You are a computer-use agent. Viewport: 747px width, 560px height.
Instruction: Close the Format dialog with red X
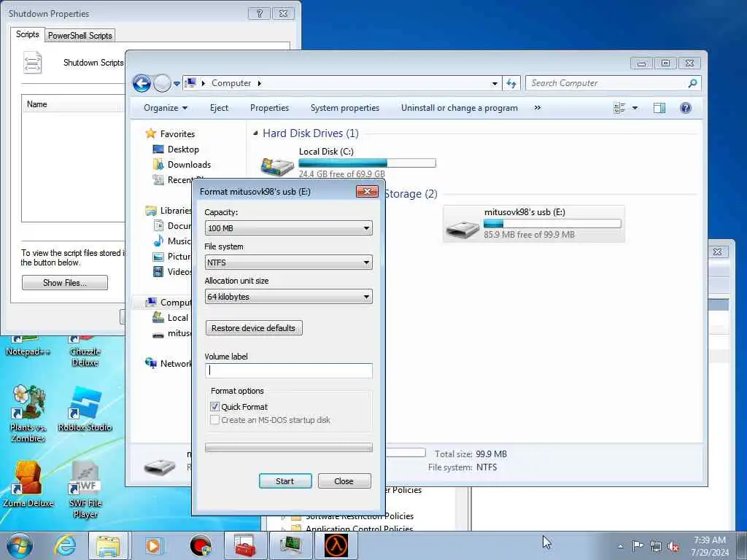[x=367, y=192]
